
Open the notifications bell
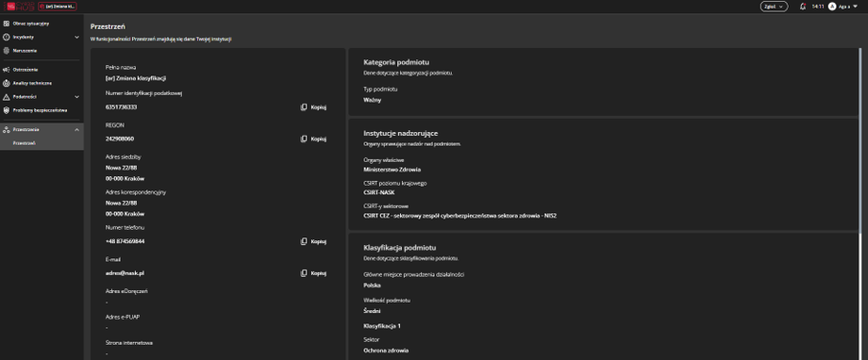pos(803,7)
